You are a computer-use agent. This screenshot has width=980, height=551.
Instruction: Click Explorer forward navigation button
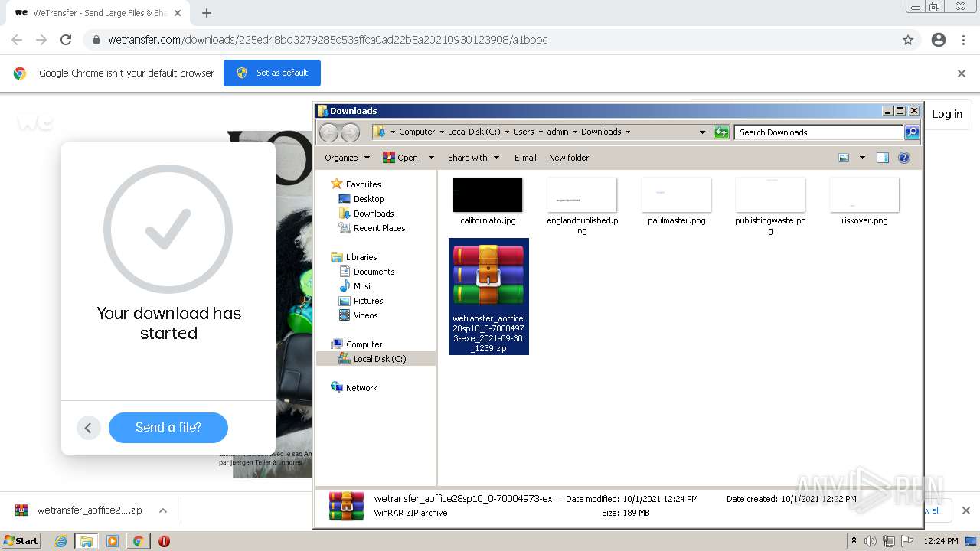tap(350, 132)
